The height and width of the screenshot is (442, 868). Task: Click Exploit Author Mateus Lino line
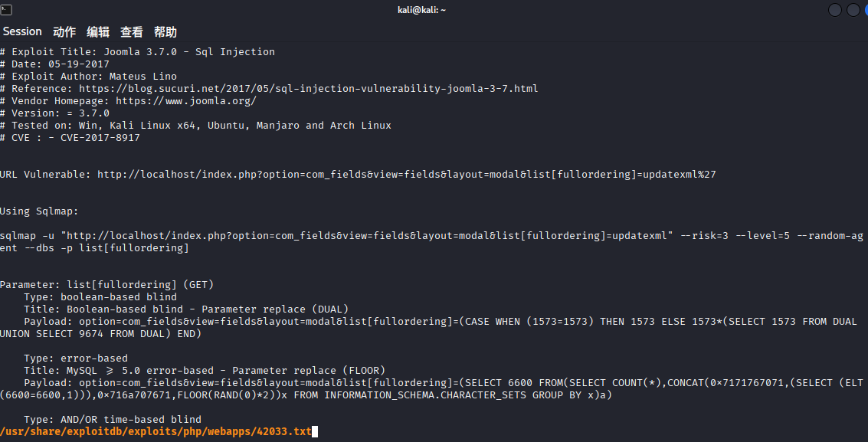pyautogui.click(x=89, y=77)
